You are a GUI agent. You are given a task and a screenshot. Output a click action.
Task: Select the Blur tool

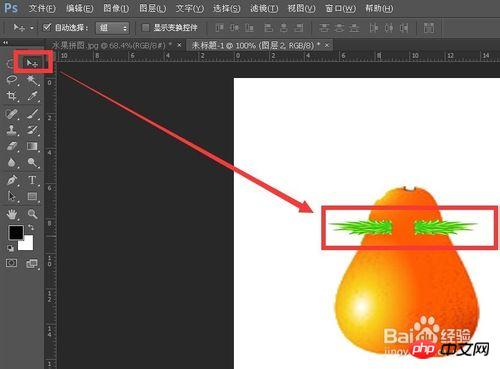(x=12, y=163)
